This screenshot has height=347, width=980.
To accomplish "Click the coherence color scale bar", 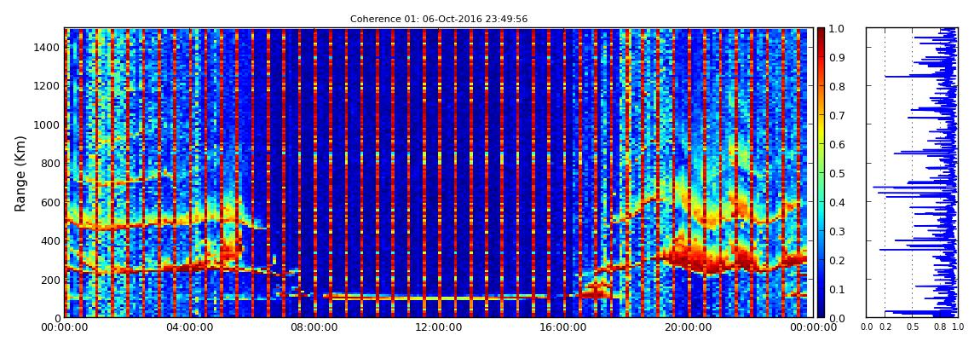I will (x=821, y=172).
